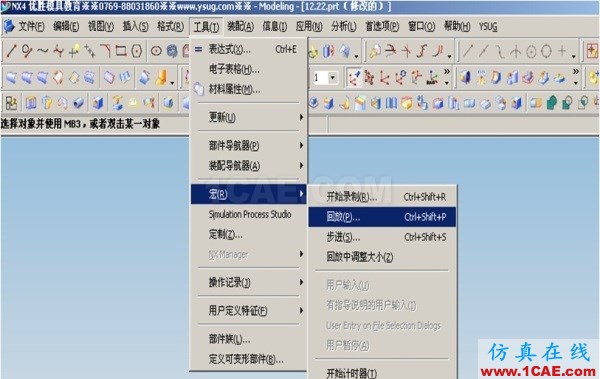
Task: Click the highlighted WCS origin icon
Action: click(354, 78)
